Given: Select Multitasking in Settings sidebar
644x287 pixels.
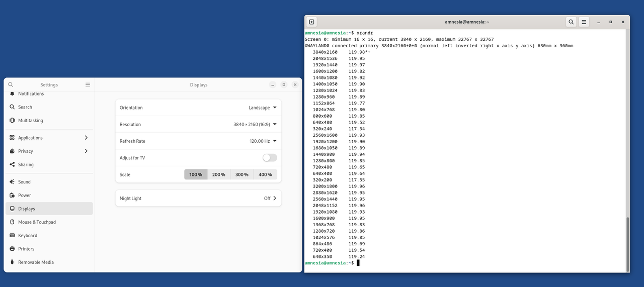Looking at the screenshot, I should [x=49, y=121].
